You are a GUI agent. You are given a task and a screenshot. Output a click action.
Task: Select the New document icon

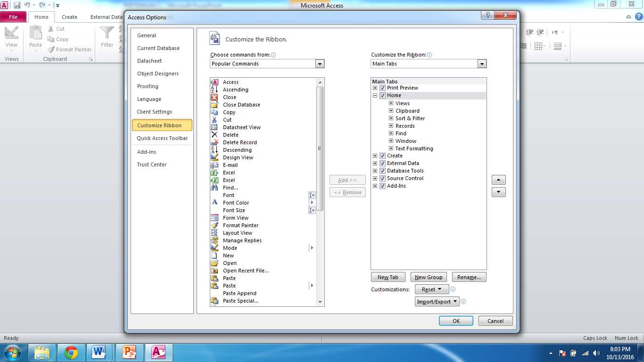(x=215, y=255)
